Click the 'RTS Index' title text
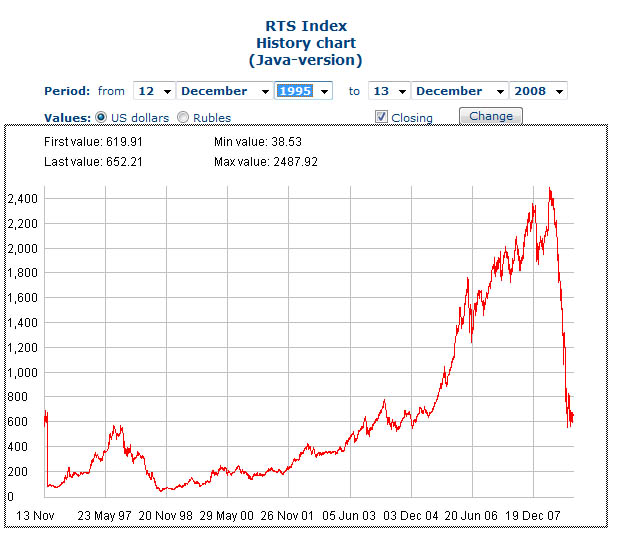Screen dimensions: 621x534 [306, 26]
